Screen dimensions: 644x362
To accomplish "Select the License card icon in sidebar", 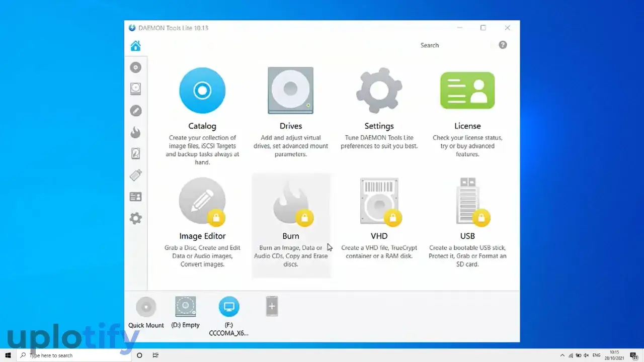I will pos(135,197).
